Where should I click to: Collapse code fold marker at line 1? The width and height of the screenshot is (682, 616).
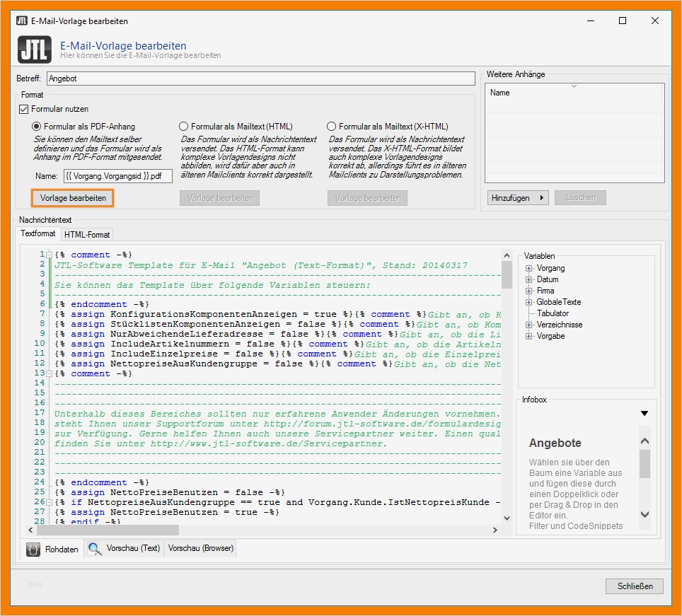(x=49, y=255)
